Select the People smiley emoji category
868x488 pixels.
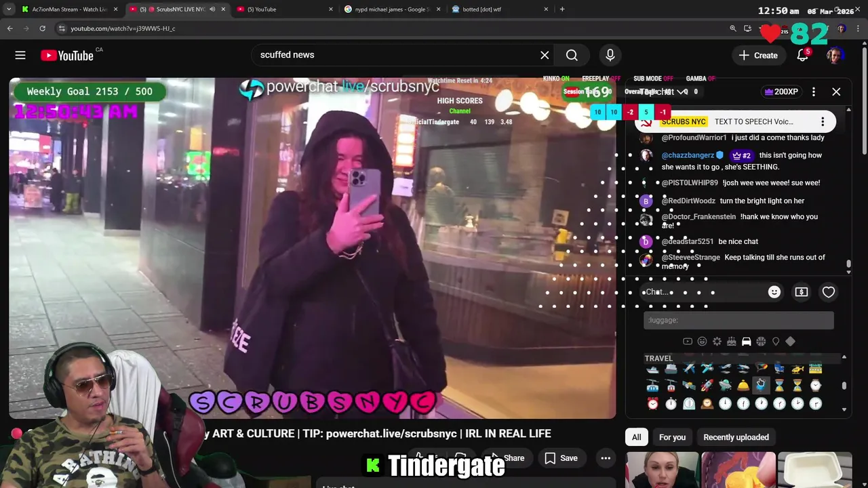click(702, 342)
